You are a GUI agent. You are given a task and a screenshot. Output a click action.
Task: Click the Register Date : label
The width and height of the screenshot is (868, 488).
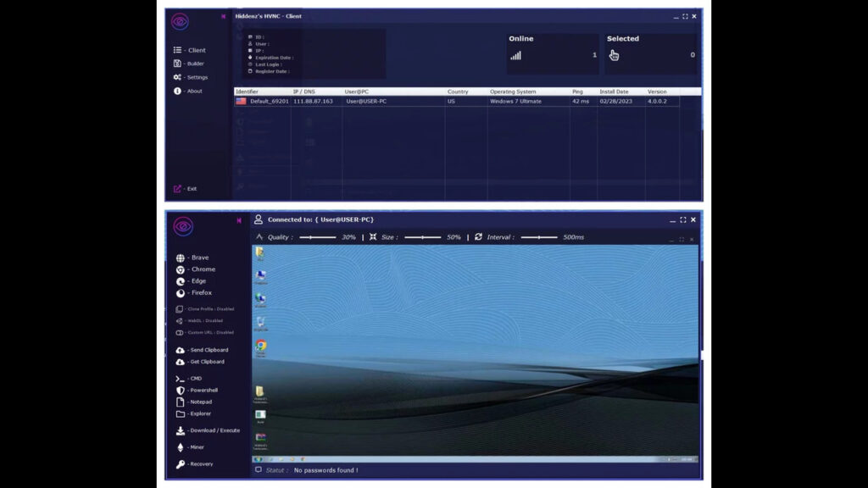(272, 71)
